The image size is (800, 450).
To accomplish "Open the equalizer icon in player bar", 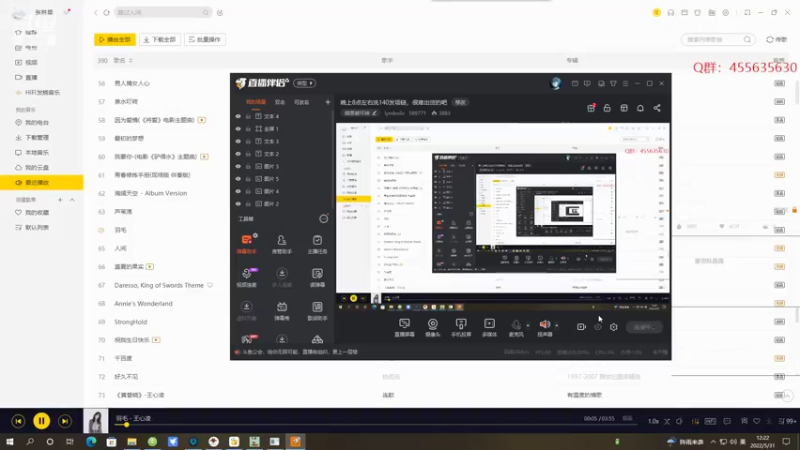I will point(695,421).
